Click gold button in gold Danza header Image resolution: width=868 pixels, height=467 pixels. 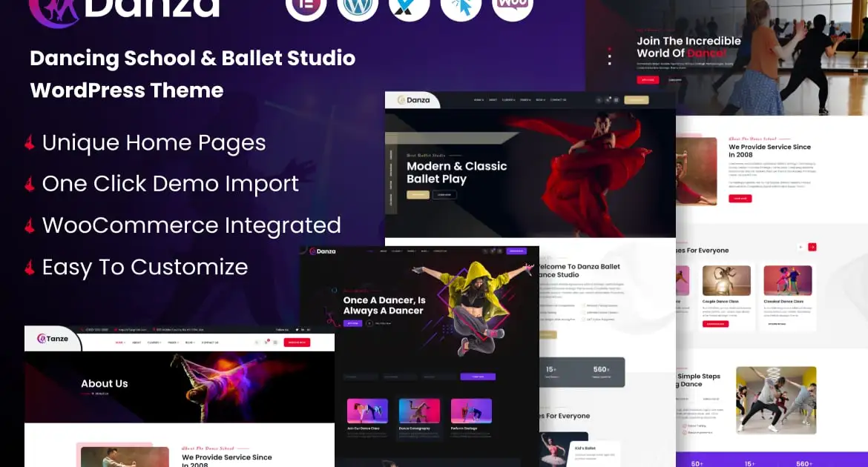(636, 100)
